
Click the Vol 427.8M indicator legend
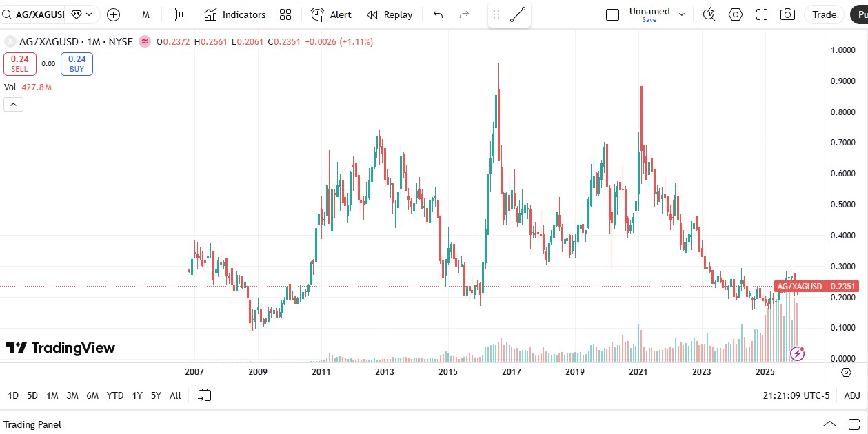[28, 87]
